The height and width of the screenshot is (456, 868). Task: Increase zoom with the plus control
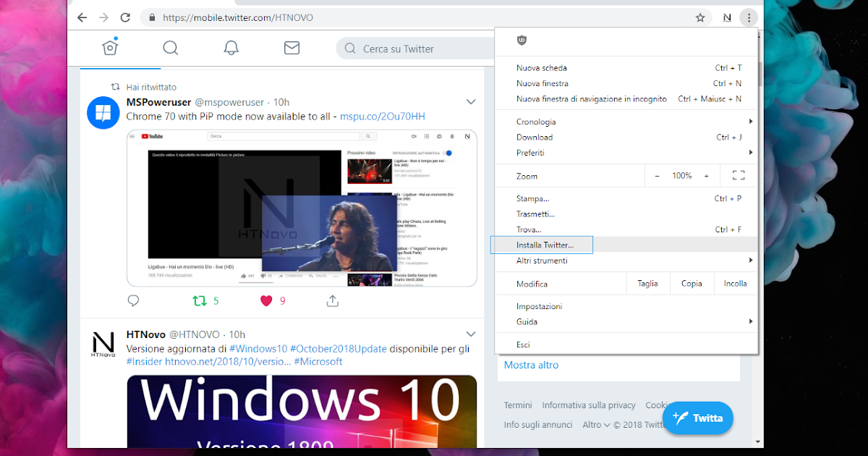coord(706,175)
